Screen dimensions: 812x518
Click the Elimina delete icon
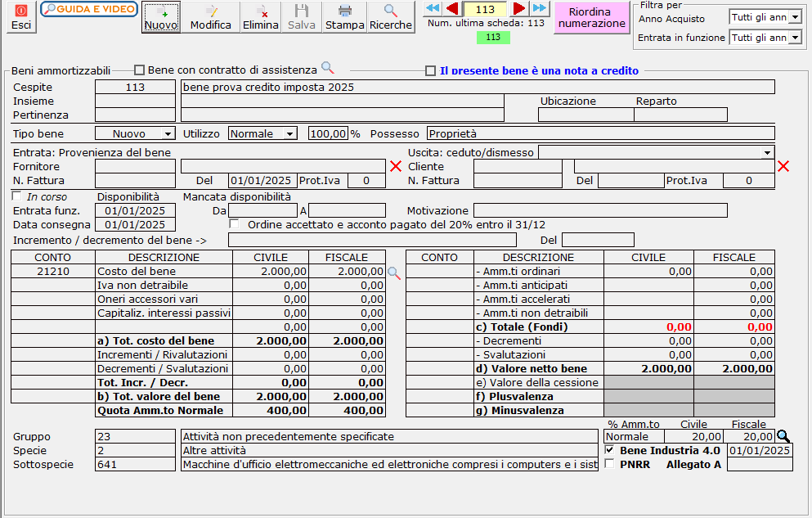(x=260, y=17)
